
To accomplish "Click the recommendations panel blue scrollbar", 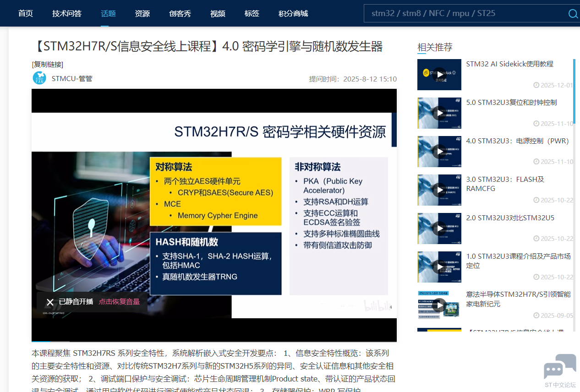I will tap(574, 91).
